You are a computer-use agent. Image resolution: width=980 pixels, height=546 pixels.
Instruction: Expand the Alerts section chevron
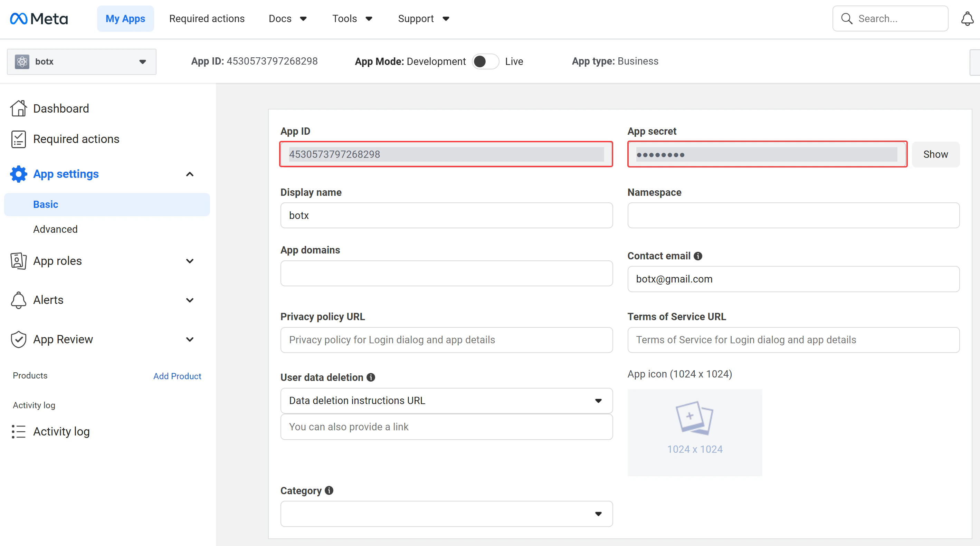[x=189, y=300]
